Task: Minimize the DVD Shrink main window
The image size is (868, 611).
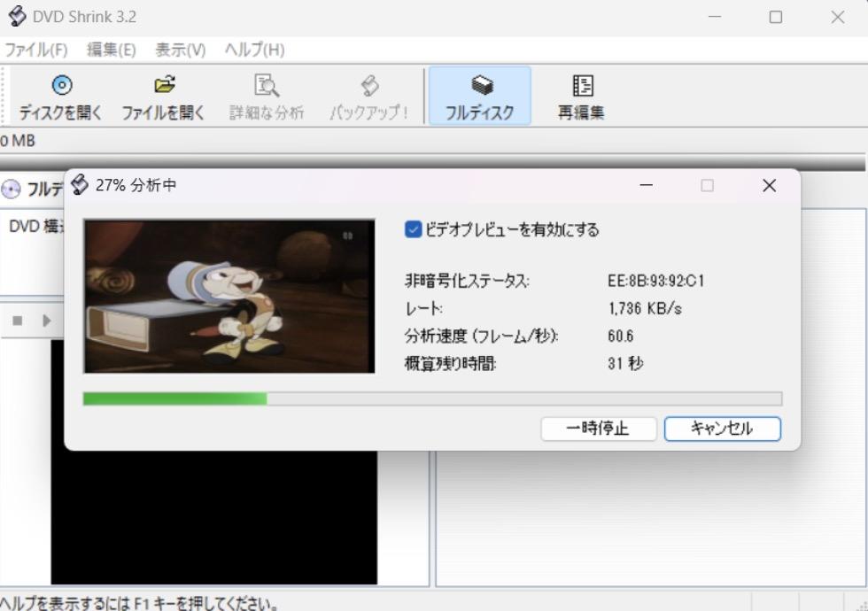Action: click(715, 17)
